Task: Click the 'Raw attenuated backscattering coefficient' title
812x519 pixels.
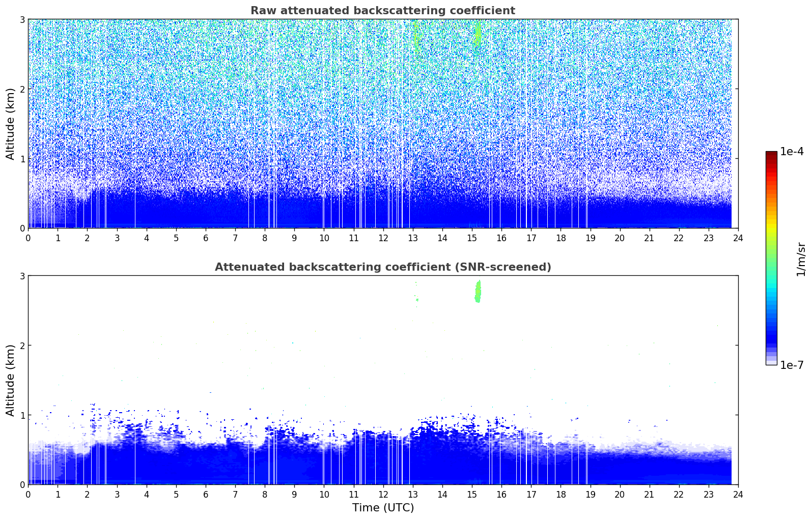Action: 382,11
